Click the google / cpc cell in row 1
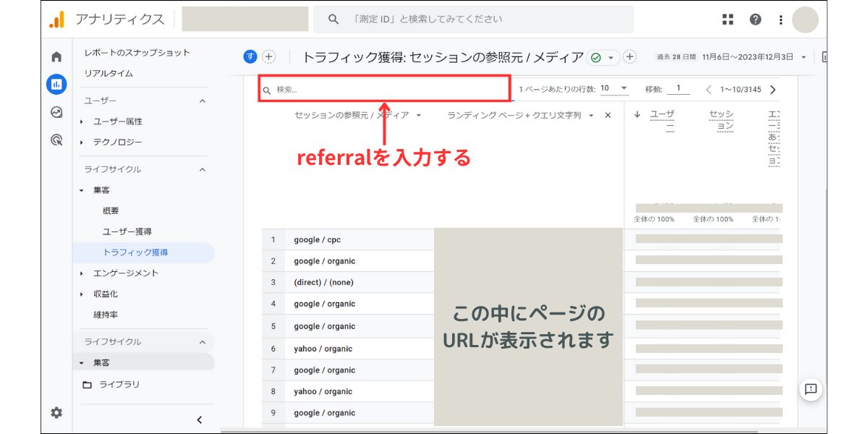The image size is (868, 434). pos(317,239)
